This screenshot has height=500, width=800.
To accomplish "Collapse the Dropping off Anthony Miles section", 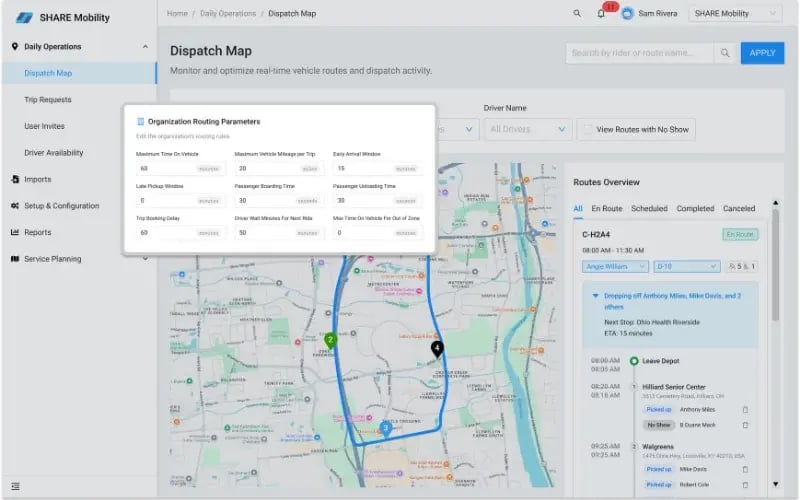I will coord(595,296).
